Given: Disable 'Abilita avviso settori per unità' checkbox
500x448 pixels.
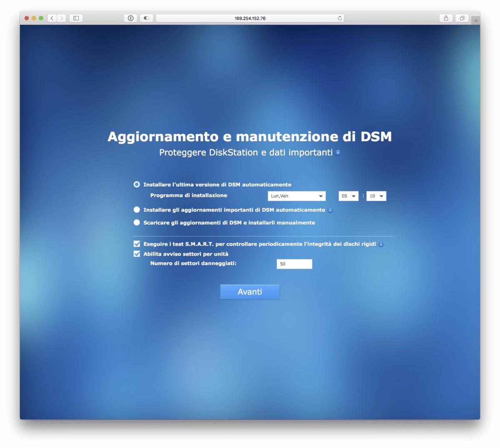Looking at the screenshot, I should [137, 254].
